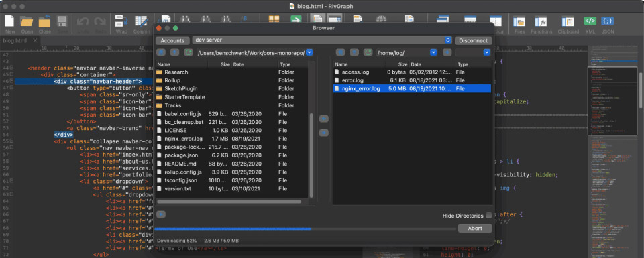Click the Research folder icon
Screen dimensions: 644x258
[160, 72]
